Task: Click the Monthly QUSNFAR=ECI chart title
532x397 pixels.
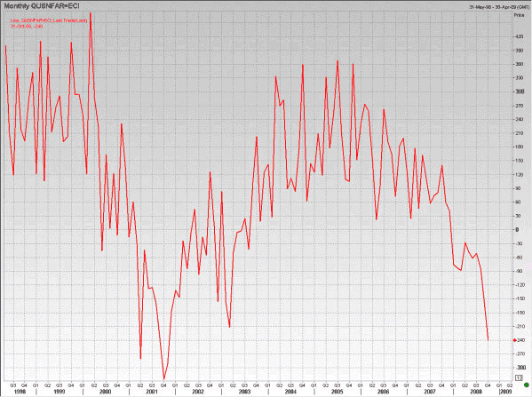Action: point(42,6)
